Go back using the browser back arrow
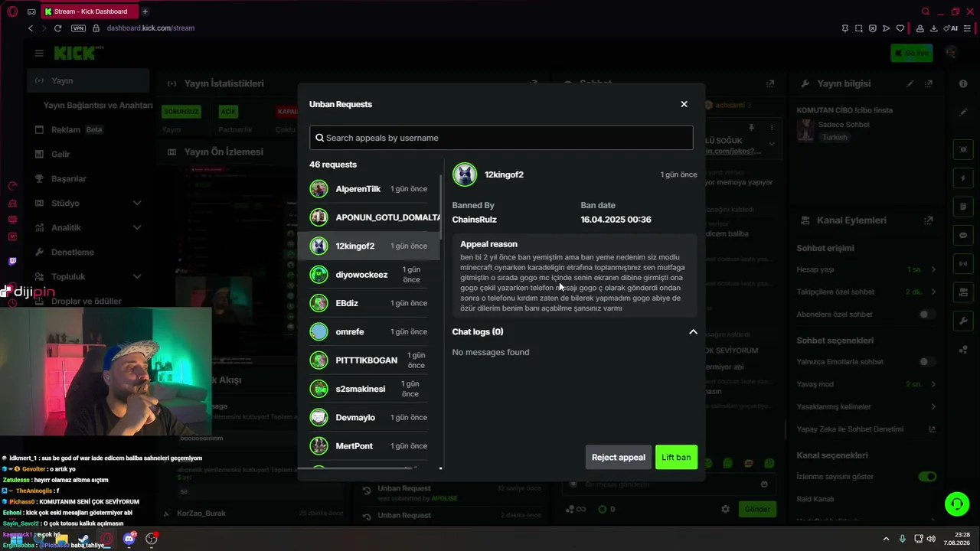The width and height of the screenshot is (980, 551). (x=31, y=28)
